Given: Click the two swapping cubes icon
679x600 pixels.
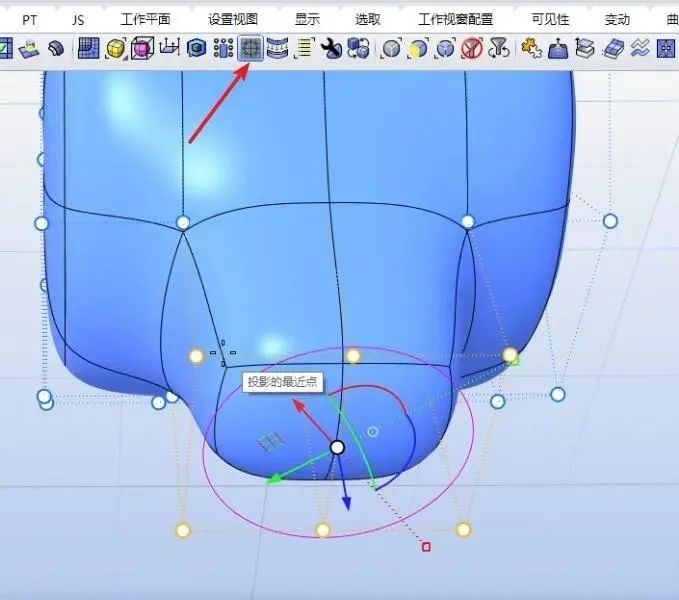Looking at the screenshot, I should pos(359,48).
